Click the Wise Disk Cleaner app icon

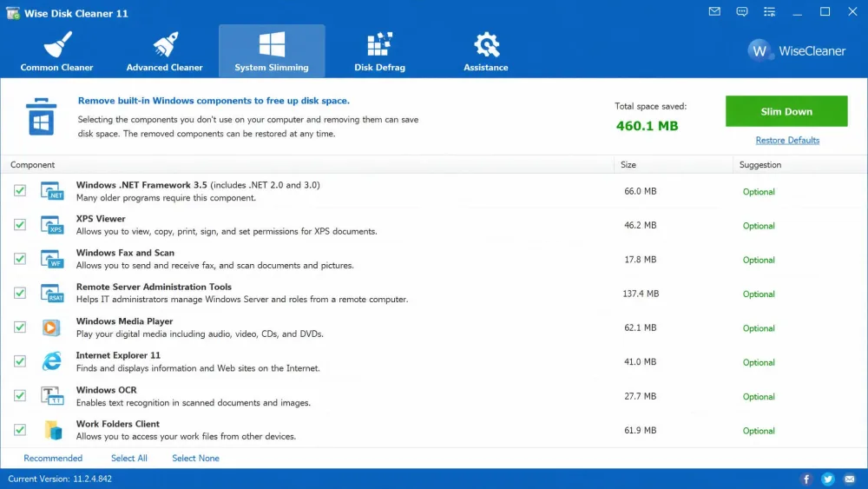[x=13, y=13]
